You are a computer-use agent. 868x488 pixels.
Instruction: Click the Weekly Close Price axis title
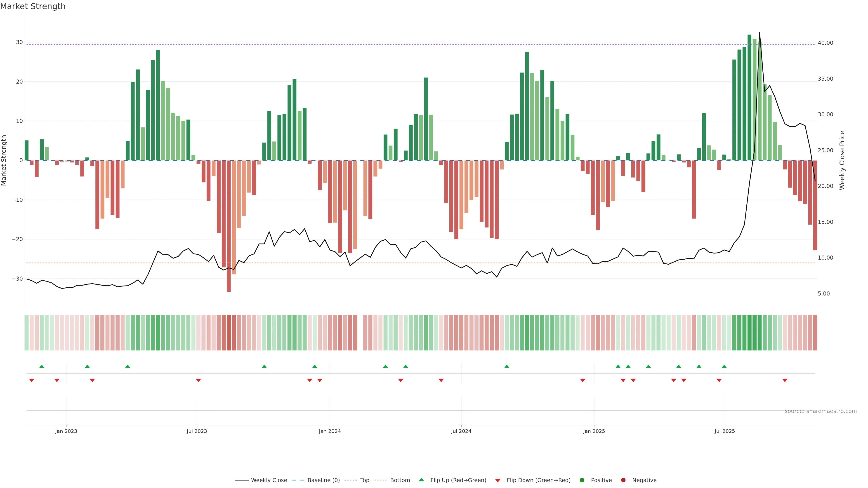(x=842, y=160)
